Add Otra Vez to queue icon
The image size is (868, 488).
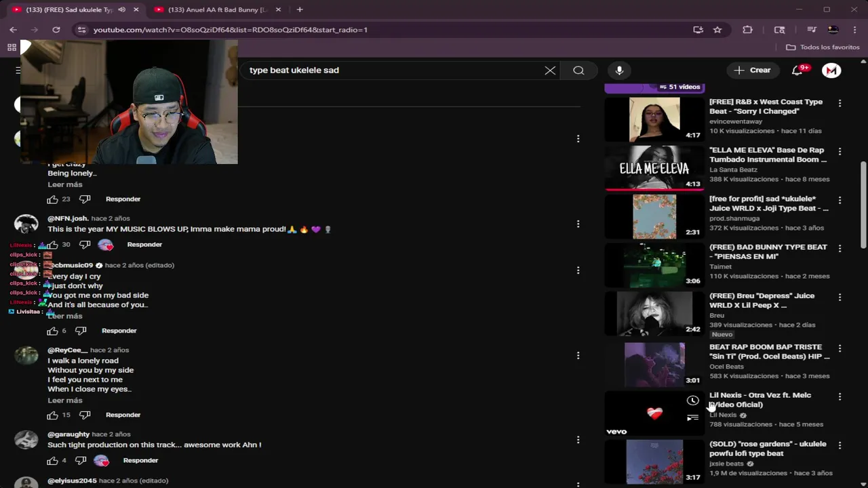pyautogui.click(x=692, y=418)
